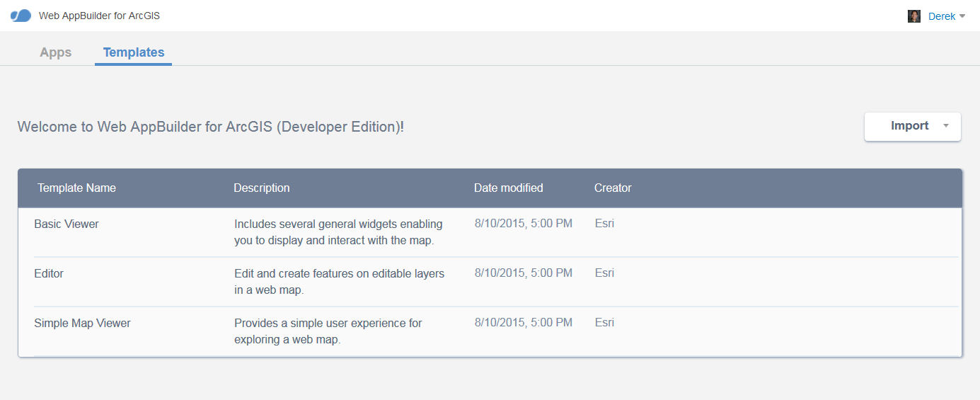Screen dimensions: 980x400
Task: Expand the Import dropdown arrow
Action: coord(946,126)
